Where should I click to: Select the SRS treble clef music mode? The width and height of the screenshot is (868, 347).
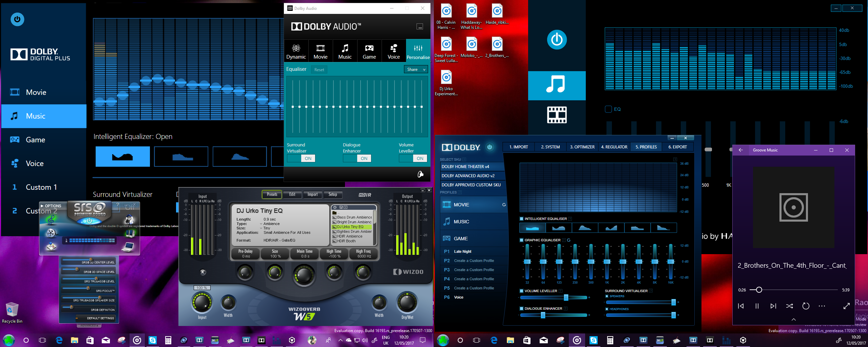pos(51,220)
